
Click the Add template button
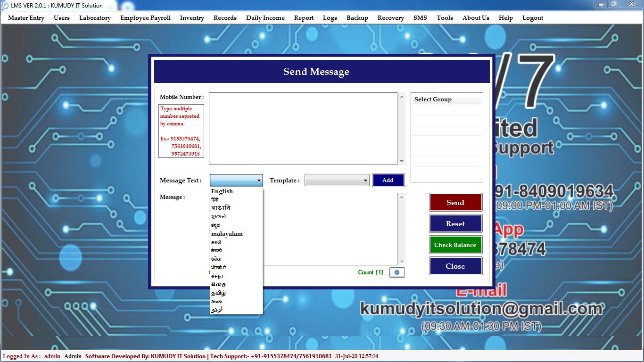388,180
